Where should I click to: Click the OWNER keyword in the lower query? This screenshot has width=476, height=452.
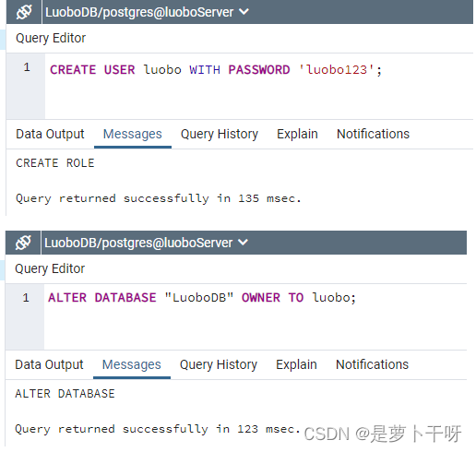(x=261, y=298)
